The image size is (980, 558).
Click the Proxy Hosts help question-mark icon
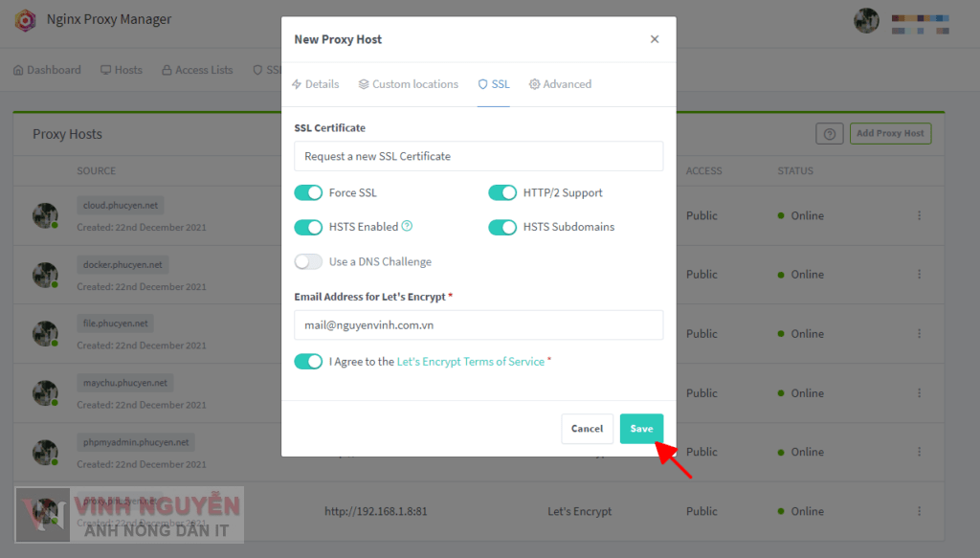point(829,134)
